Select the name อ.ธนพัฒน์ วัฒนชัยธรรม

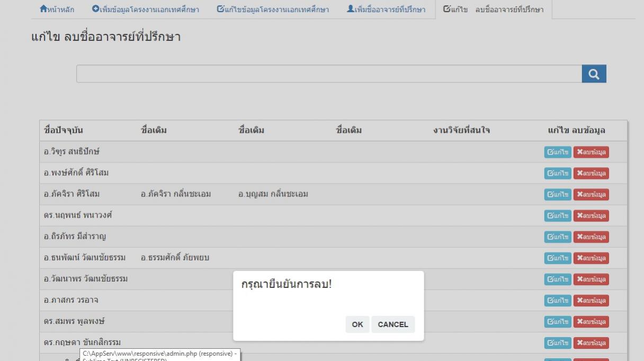coord(85,258)
